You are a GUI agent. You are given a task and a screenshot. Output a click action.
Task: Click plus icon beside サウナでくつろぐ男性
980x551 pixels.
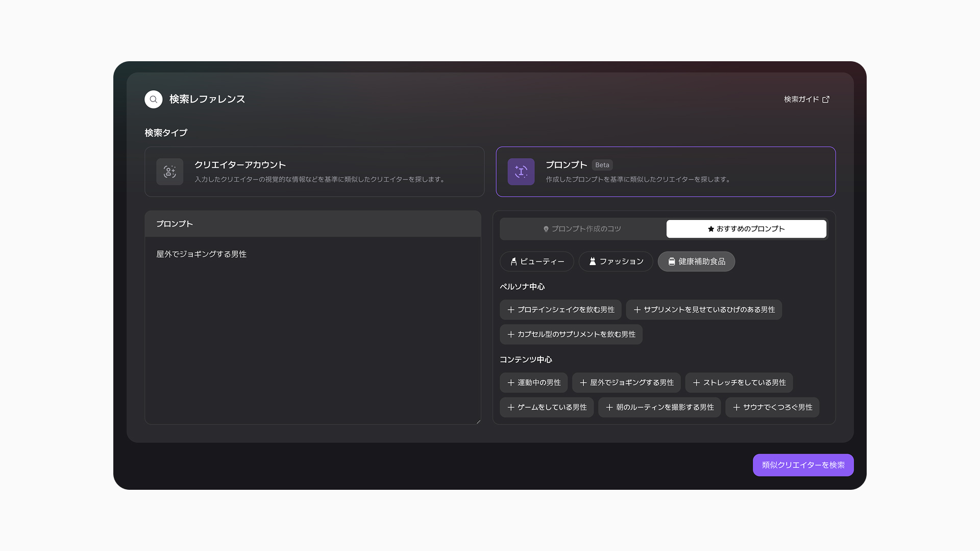pos(736,408)
